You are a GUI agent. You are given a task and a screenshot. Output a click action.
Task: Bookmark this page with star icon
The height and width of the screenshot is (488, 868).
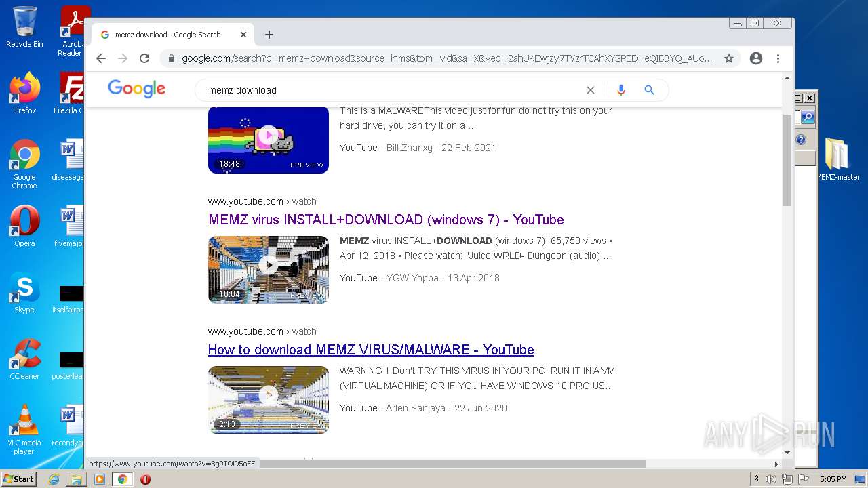coord(729,58)
